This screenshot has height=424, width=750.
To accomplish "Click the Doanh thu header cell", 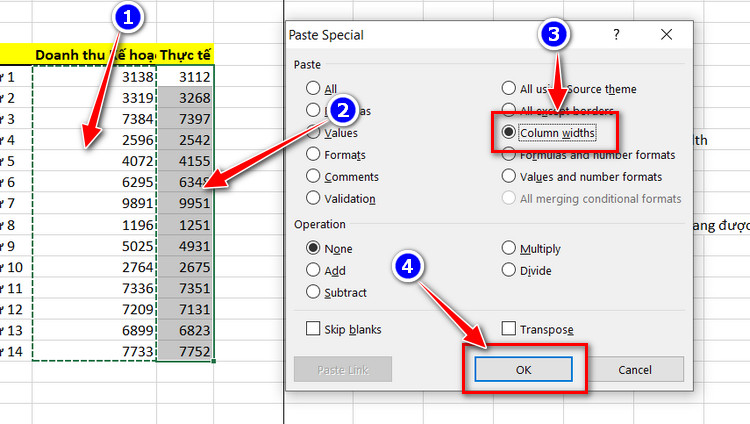I will pyautogui.click(x=94, y=55).
